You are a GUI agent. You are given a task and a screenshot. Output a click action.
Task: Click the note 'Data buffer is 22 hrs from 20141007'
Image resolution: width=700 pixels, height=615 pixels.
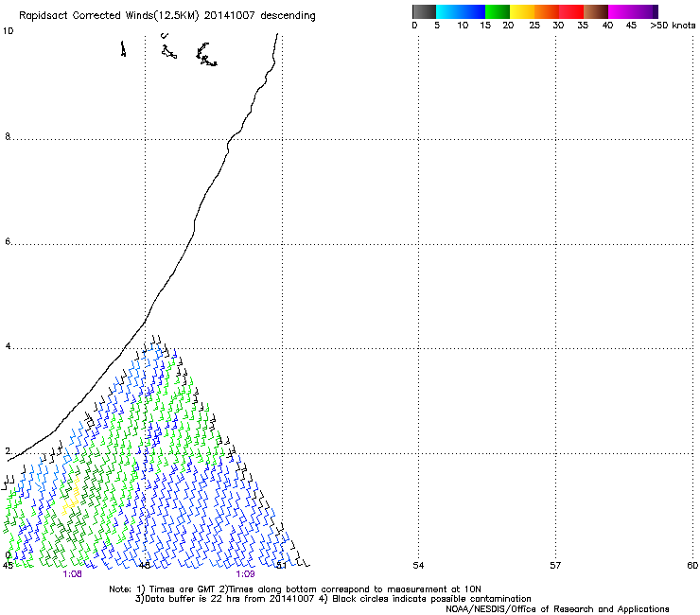pos(229,599)
